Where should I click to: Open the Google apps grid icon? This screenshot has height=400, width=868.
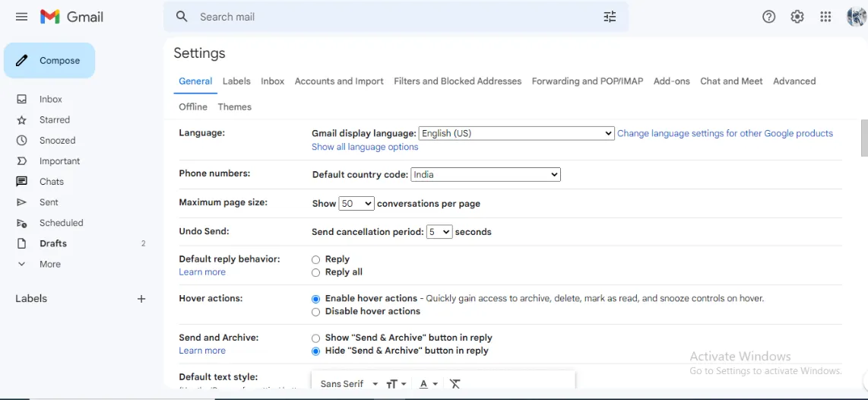[x=825, y=17]
